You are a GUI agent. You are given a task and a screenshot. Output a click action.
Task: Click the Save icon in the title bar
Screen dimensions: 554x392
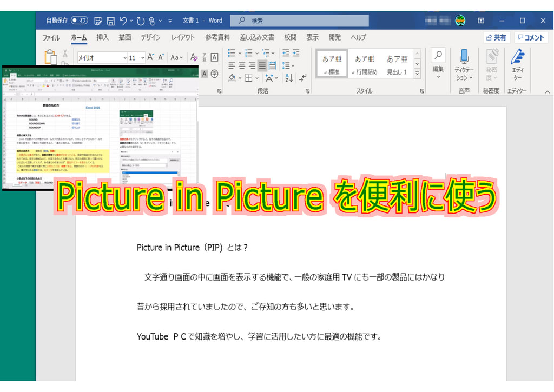[110, 21]
